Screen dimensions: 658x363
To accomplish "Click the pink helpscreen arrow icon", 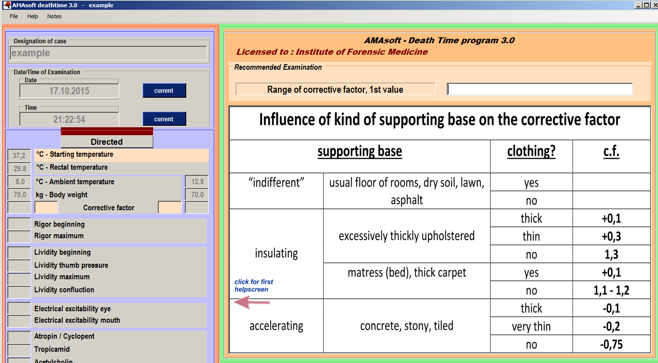I will 252,302.
